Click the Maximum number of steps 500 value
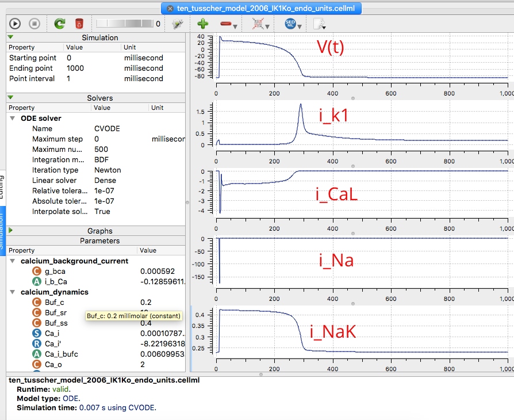The image size is (514, 420). pos(101,149)
